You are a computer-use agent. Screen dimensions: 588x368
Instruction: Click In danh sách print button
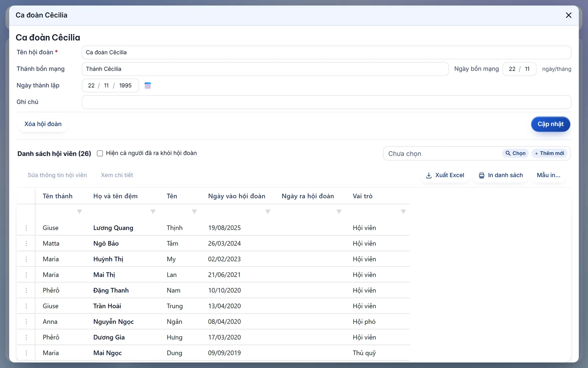[x=501, y=175]
